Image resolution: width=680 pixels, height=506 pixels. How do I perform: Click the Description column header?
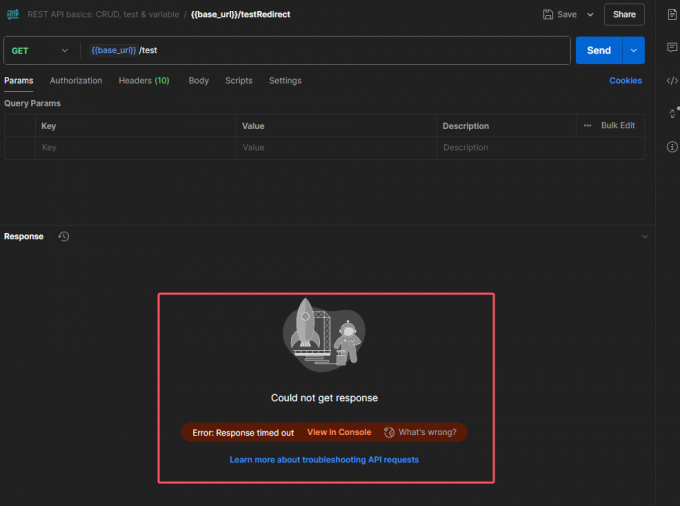(x=466, y=126)
